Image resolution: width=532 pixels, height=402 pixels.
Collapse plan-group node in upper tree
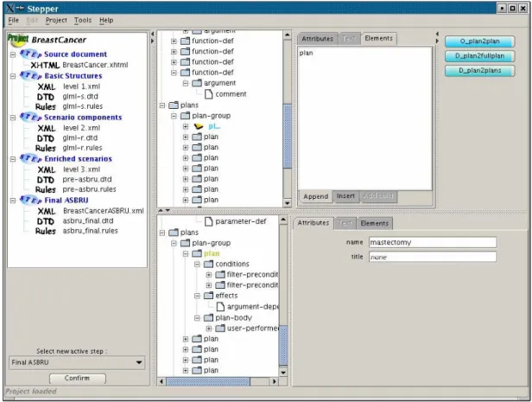(174, 116)
